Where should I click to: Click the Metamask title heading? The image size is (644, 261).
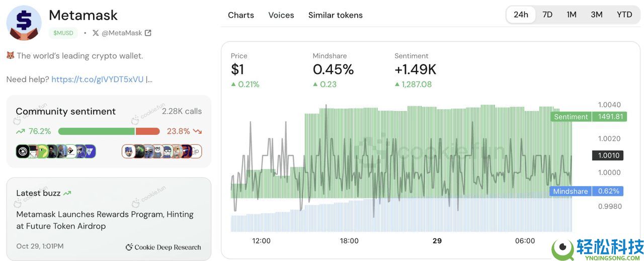[x=83, y=15]
